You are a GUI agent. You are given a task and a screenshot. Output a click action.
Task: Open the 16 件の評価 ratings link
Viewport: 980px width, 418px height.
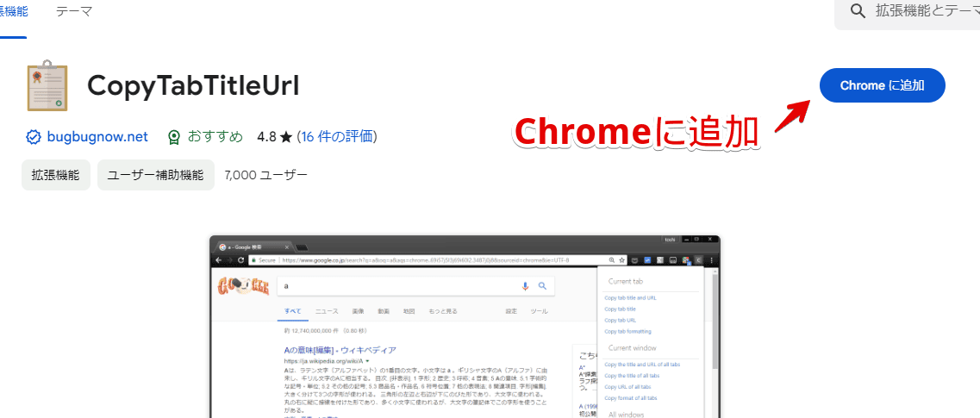coord(338,136)
